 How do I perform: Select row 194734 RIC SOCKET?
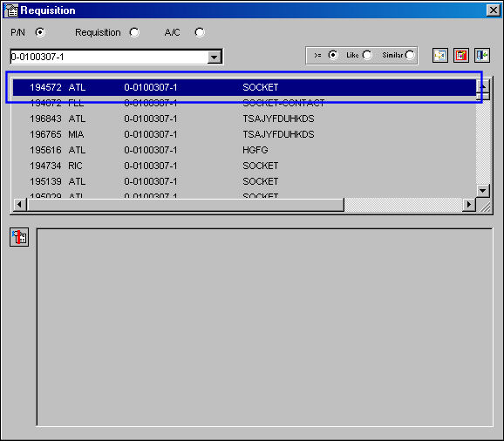[244, 166]
